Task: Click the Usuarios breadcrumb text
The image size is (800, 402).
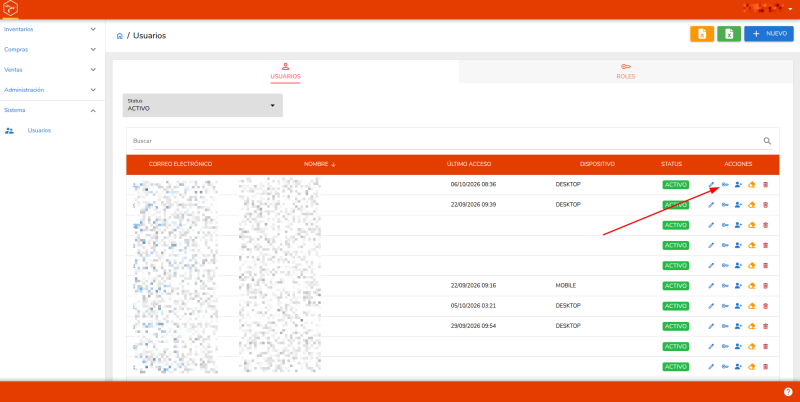Action: (149, 36)
